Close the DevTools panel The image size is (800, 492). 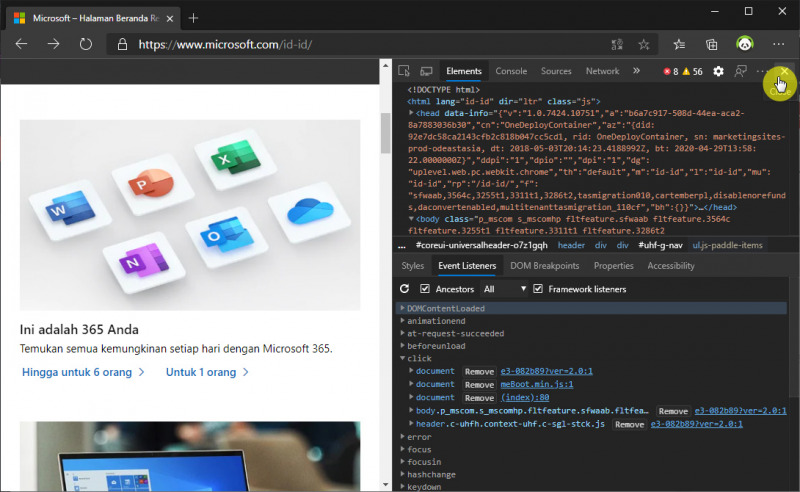(784, 71)
